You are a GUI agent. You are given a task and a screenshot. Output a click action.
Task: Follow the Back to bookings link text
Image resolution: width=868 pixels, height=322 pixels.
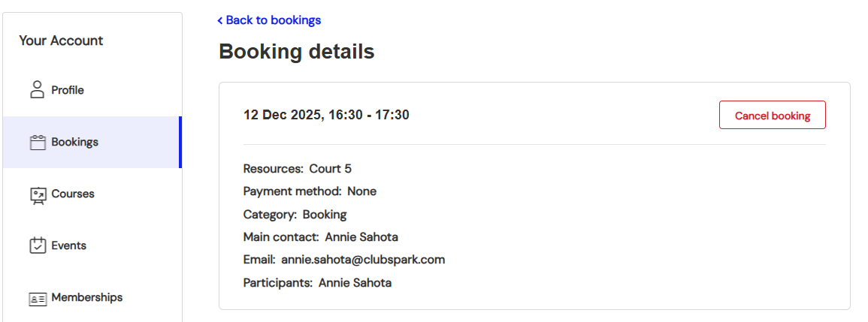coord(274,20)
